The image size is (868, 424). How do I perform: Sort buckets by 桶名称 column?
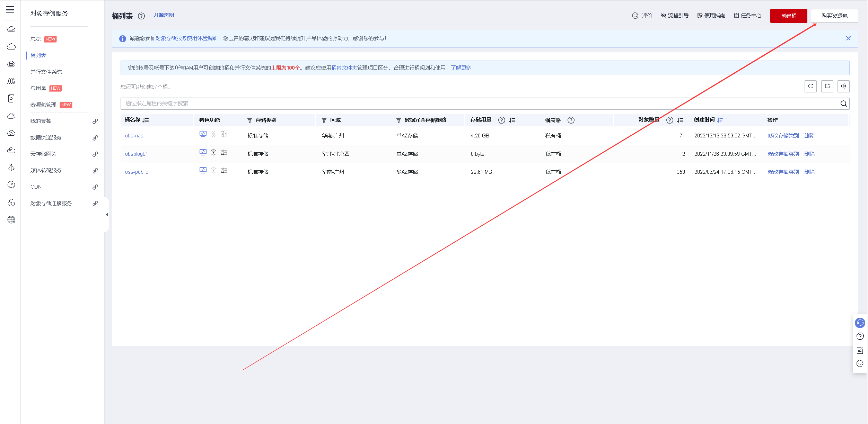tap(146, 120)
